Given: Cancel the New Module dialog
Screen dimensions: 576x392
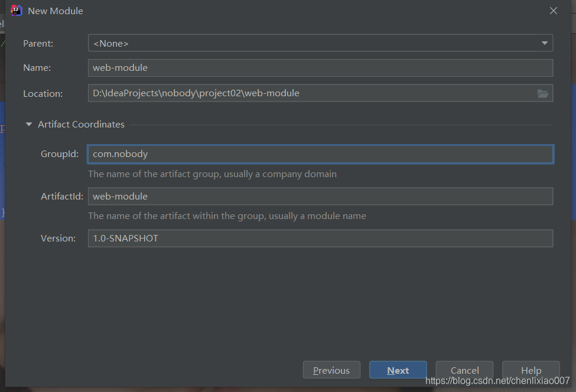Looking at the screenshot, I should 464,370.
